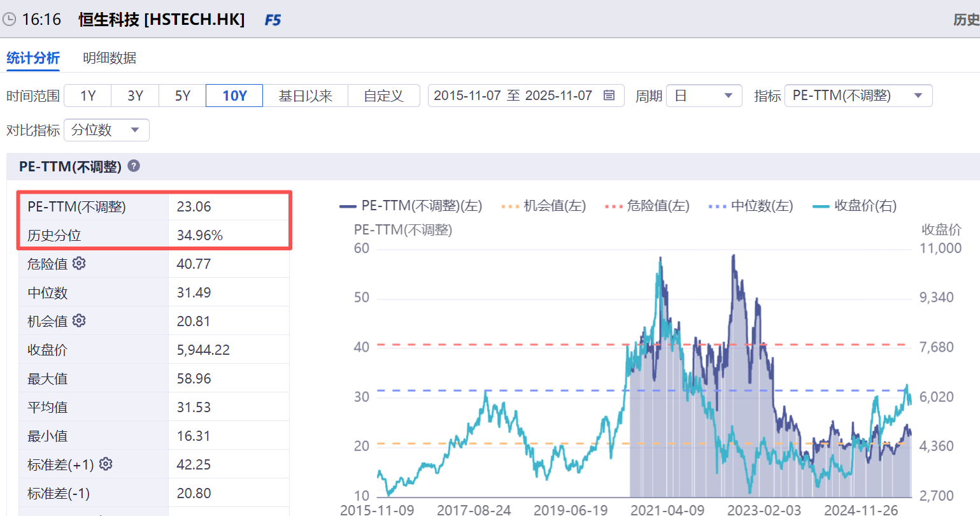Select the 基日以来 time range
The height and width of the screenshot is (516, 980).
306,96
